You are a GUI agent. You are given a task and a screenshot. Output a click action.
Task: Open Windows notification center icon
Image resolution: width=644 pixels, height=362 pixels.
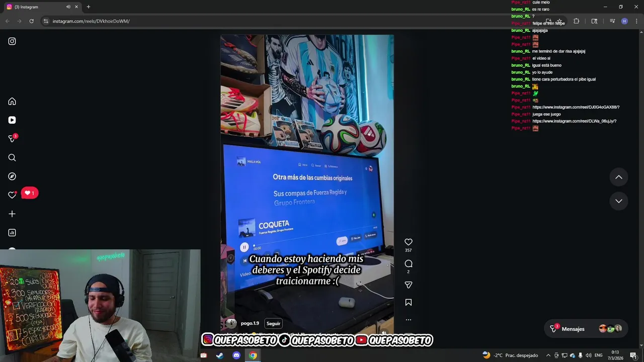pos(633,355)
